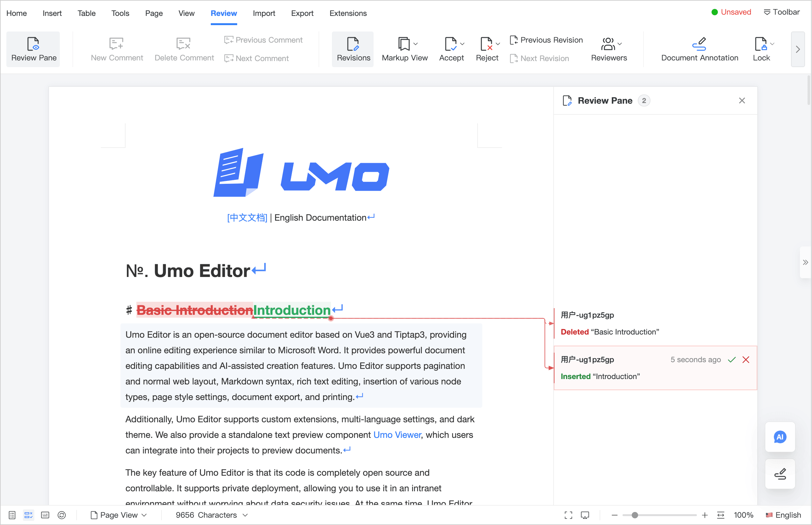812x525 pixels.
Task: Open the Export tab
Action: (x=302, y=13)
